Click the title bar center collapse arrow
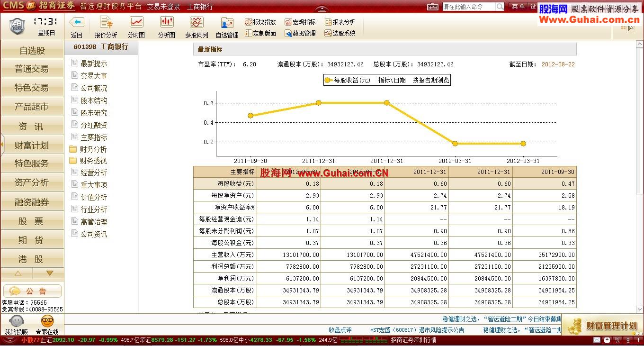Screen dimensions: 644x346 point(322,9)
